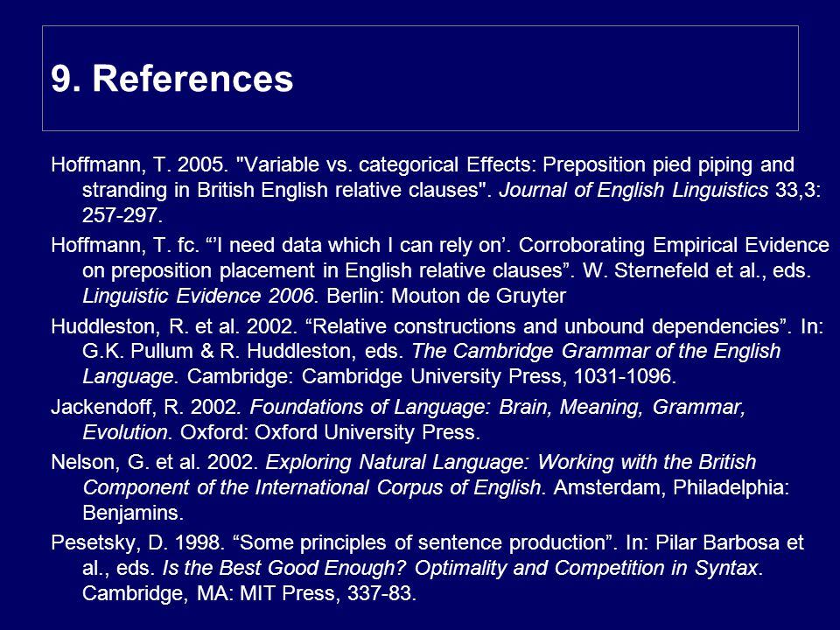Image resolution: width=840 pixels, height=630 pixels.
Task: Select the 'Nelson, G. et al. 2002.' entry
Action: [420, 487]
